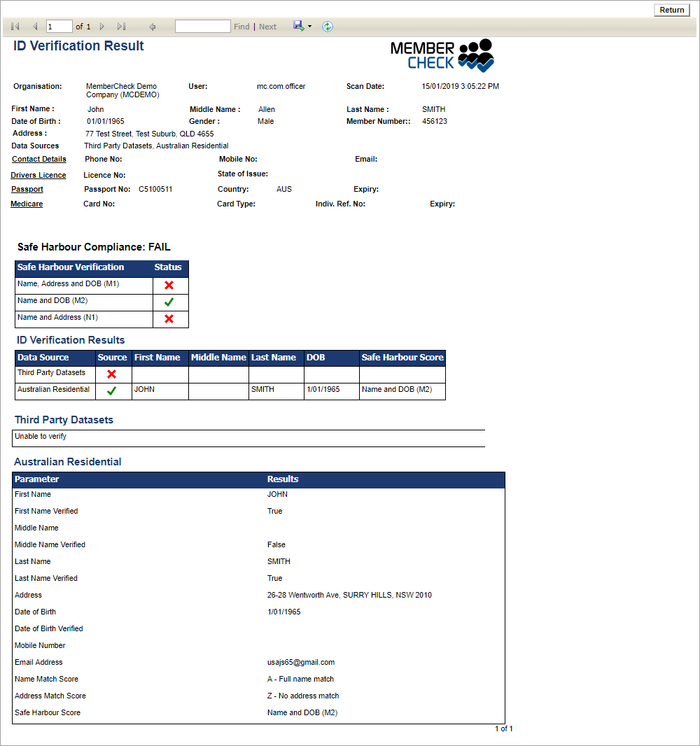This screenshot has width=700, height=746.
Task: Click the Return button
Action: click(671, 10)
